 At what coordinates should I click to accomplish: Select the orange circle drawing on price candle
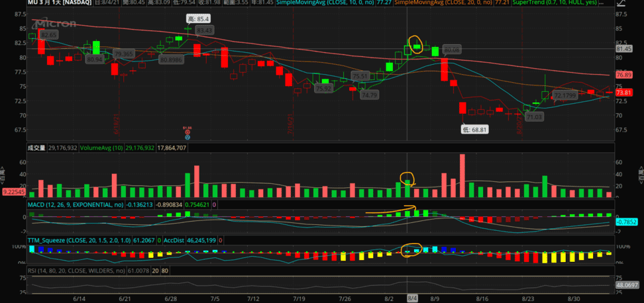pyautogui.click(x=415, y=44)
